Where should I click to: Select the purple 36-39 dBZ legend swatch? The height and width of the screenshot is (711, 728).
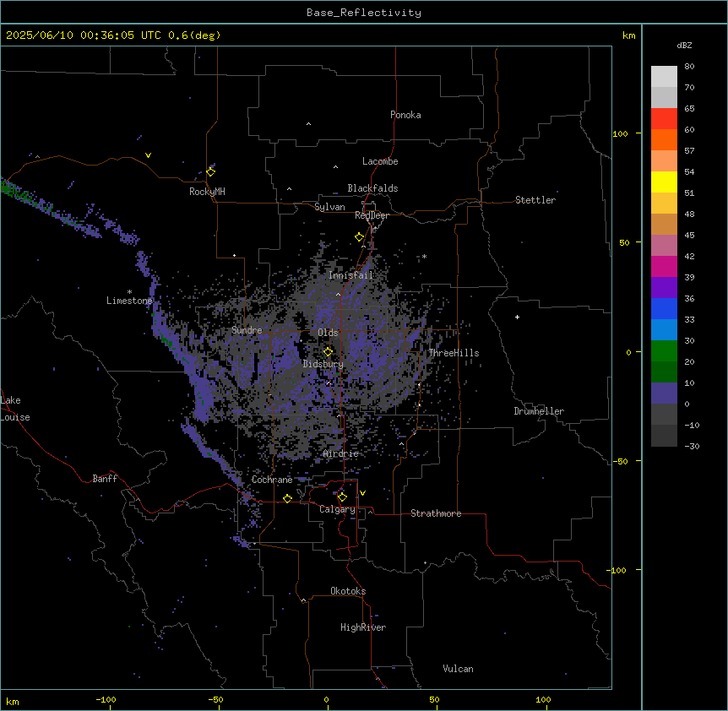pyautogui.click(x=664, y=288)
